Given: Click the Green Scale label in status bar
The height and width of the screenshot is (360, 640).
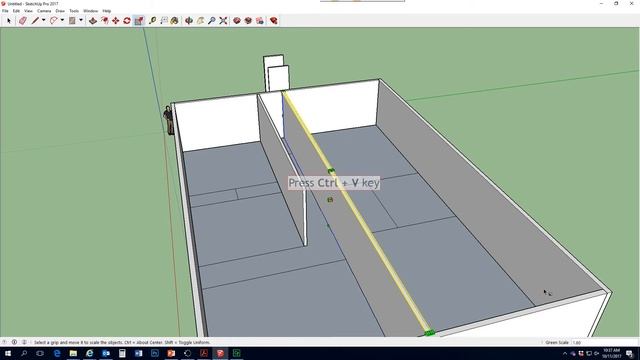Looking at the screenshot, I should click(557, 342).
